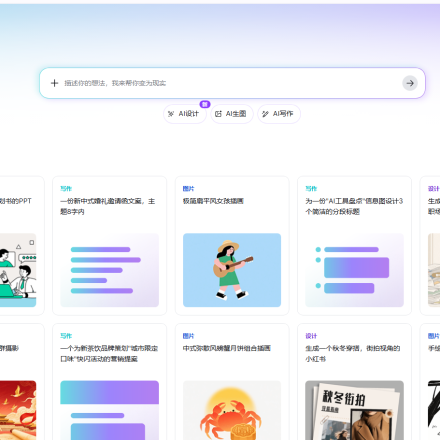The image size is (440, 440).
Task: Open the 新中式婚礼邀请函文案 writing card
Action: (x=109, y=246)
